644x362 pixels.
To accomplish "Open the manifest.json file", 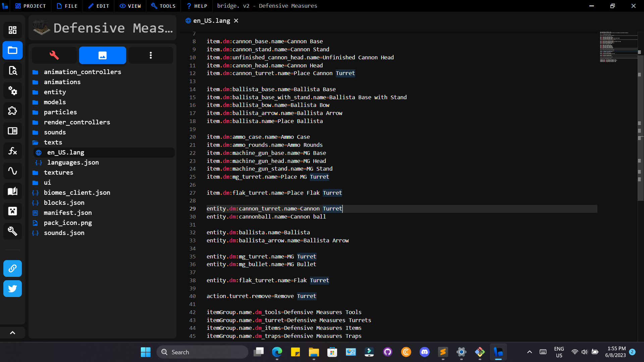I will (67, 213).
